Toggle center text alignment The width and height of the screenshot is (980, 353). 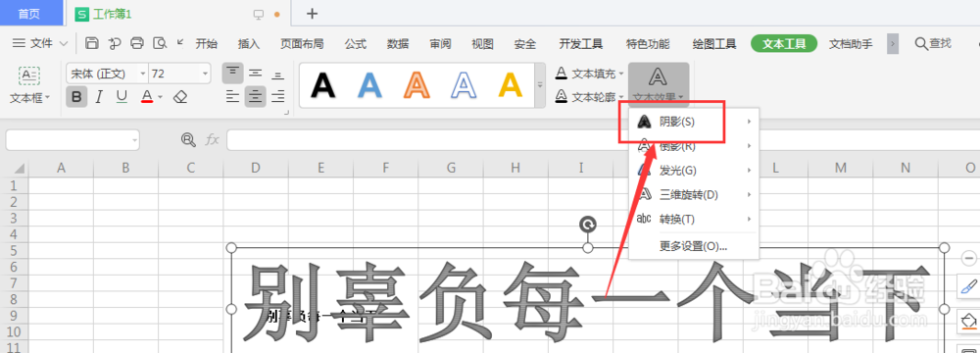click(255, 96)
